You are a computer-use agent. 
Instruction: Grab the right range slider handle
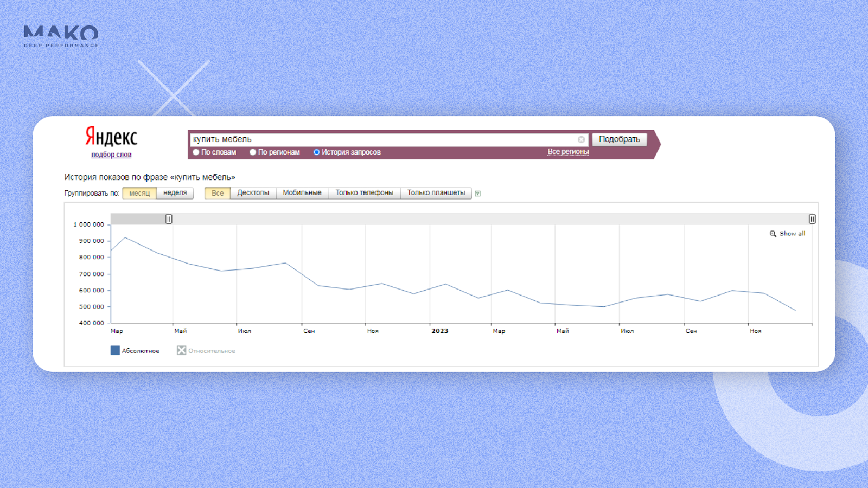(812, 219)
